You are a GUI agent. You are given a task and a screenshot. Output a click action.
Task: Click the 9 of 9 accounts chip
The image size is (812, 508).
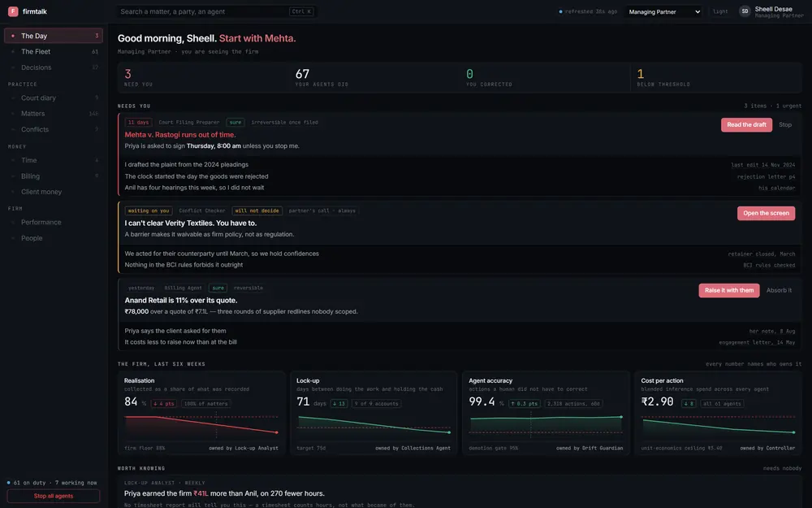click(377, 404)
